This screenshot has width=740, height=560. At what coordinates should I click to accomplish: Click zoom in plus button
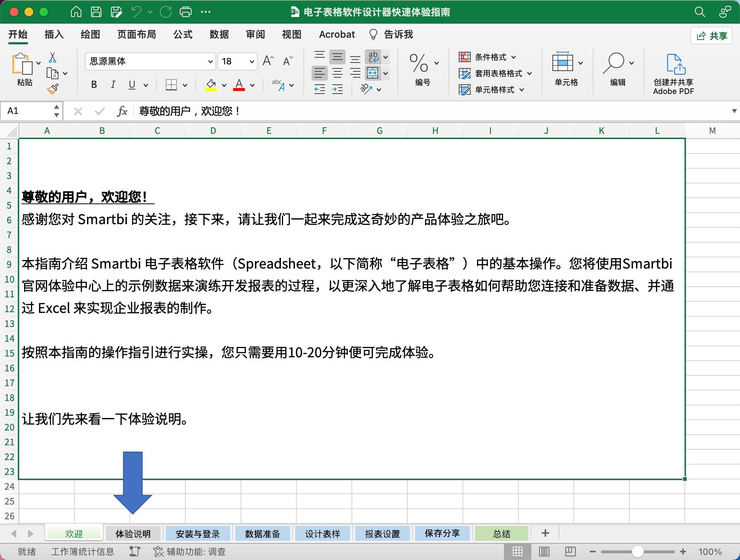[683, 551]
